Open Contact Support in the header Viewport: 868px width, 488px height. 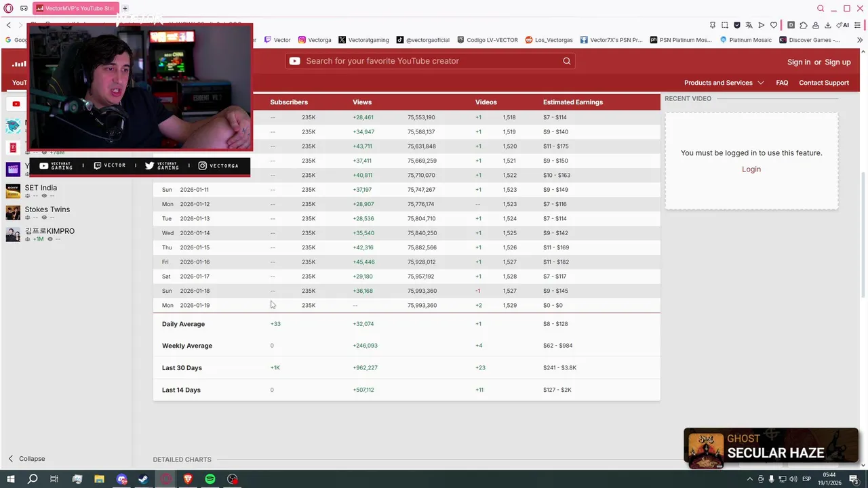(824, 83)
